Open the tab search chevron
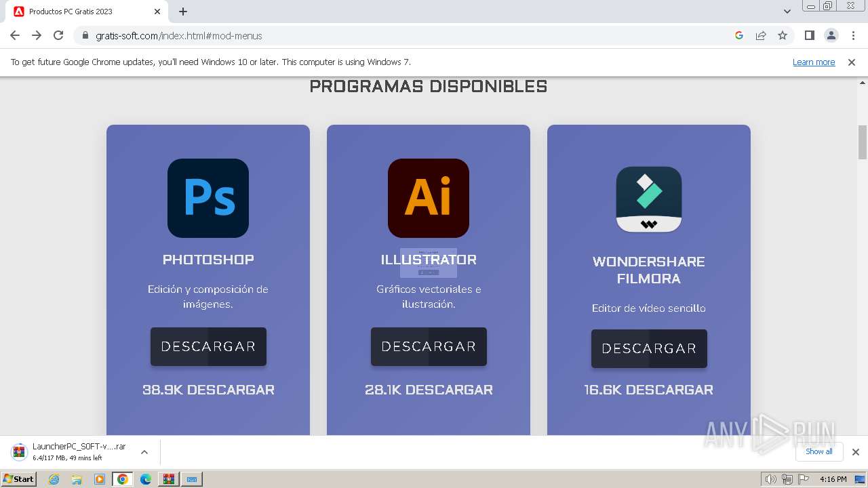This screenshot has width=868, height=488. [x=787, y=12]
